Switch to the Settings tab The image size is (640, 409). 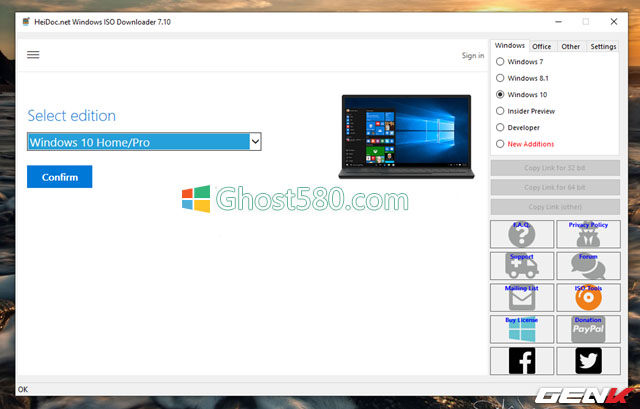click(603, 47)
